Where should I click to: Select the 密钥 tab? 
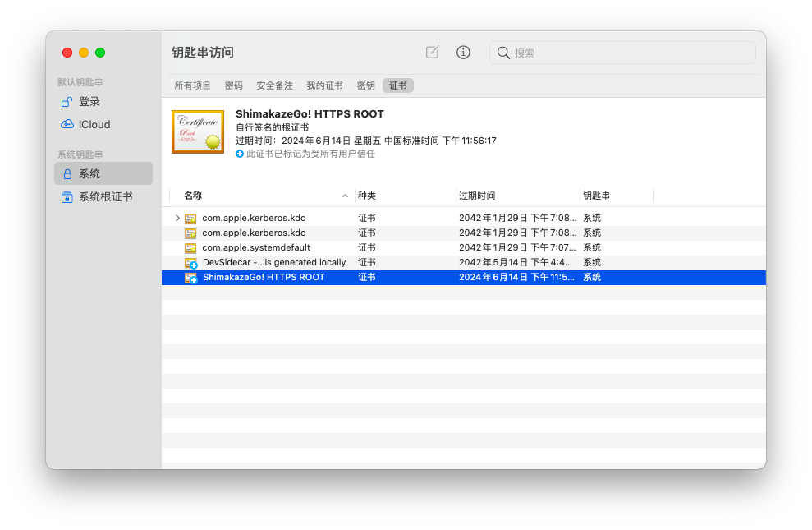point(365,85)
